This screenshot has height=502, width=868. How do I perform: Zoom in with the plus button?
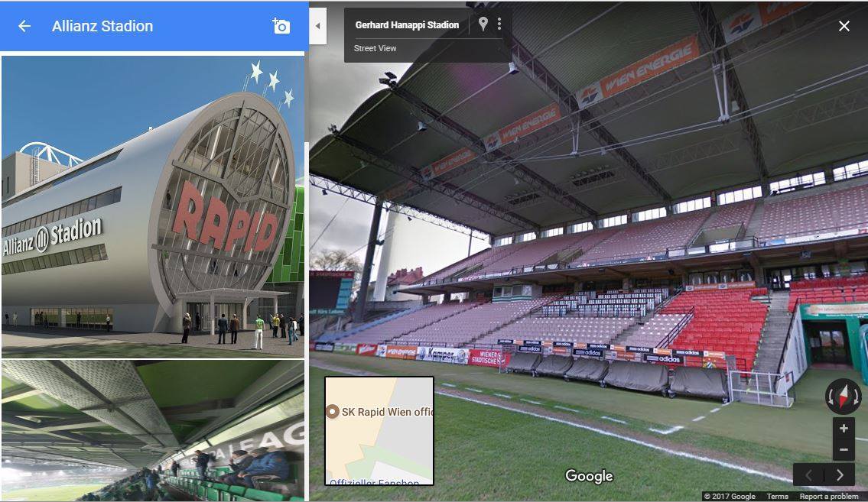[844, 429]
